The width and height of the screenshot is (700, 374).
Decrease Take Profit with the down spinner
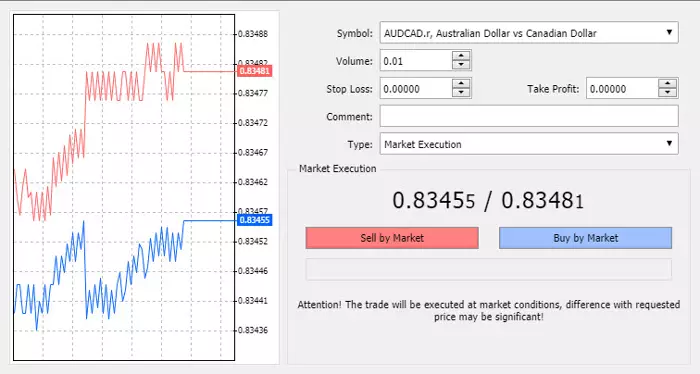(667, 93)
